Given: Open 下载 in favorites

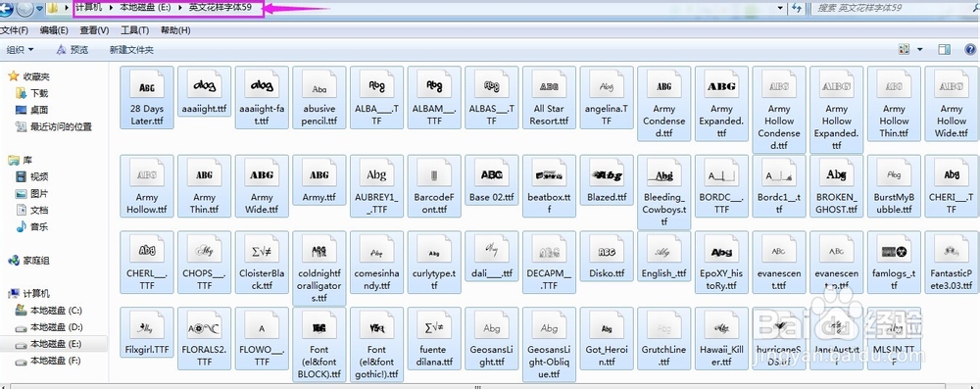Looking at the screenshot, I should click(x=39, y=93).
